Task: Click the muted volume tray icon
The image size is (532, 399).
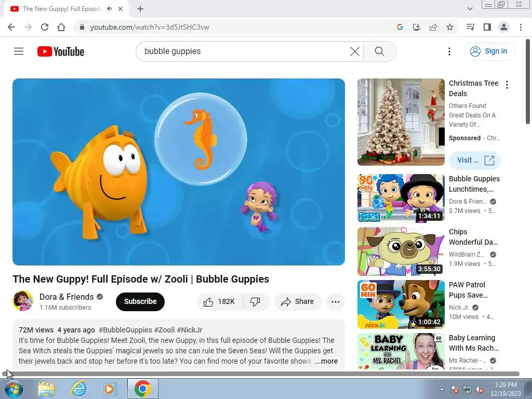Action: [x=480, y=389]
